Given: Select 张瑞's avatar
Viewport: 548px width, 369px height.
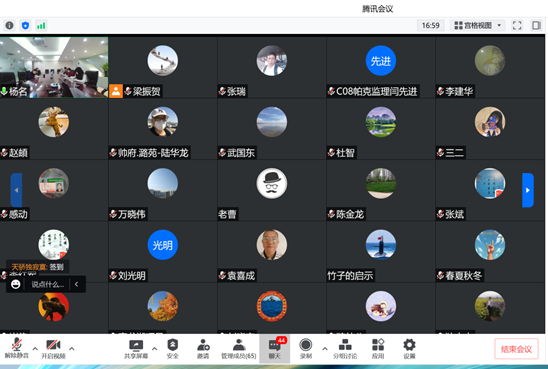Looking at the screenshot, I should coord(272,60).
